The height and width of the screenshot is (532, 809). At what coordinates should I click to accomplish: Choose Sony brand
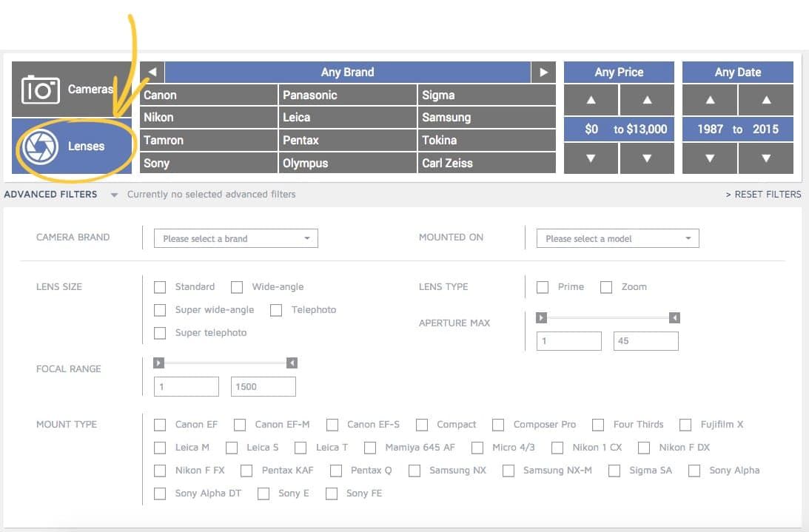pos(209,163)
